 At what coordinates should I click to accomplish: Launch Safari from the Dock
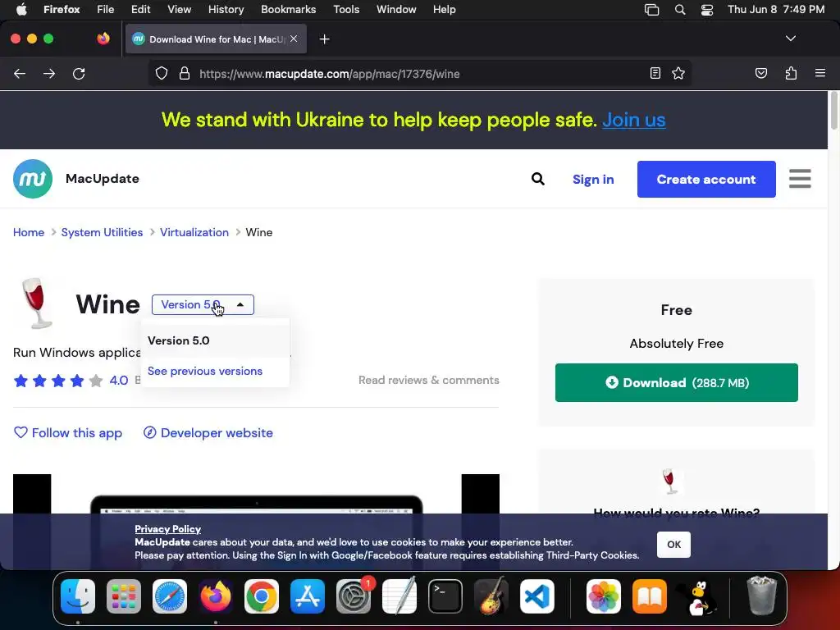(x=170, y=596)
